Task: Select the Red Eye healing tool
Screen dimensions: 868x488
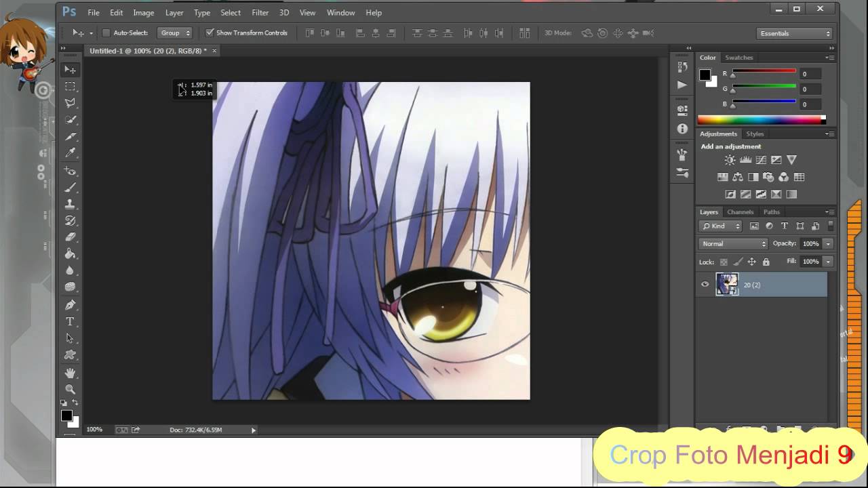Action: pos(70,170)
